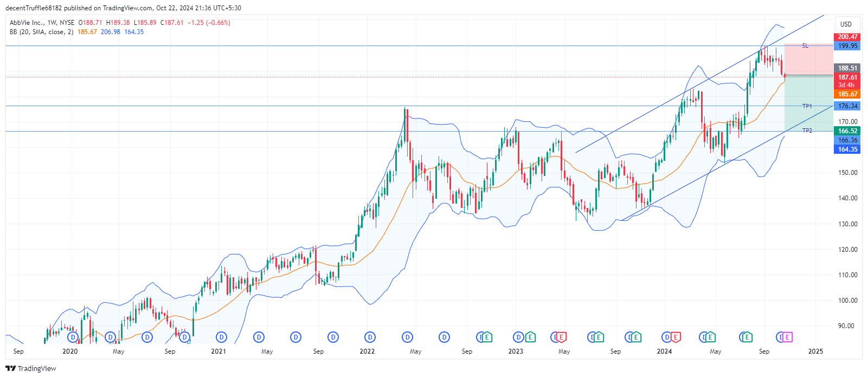Open the dividend marker between May and Sep 2021

(x=295, y=337)
